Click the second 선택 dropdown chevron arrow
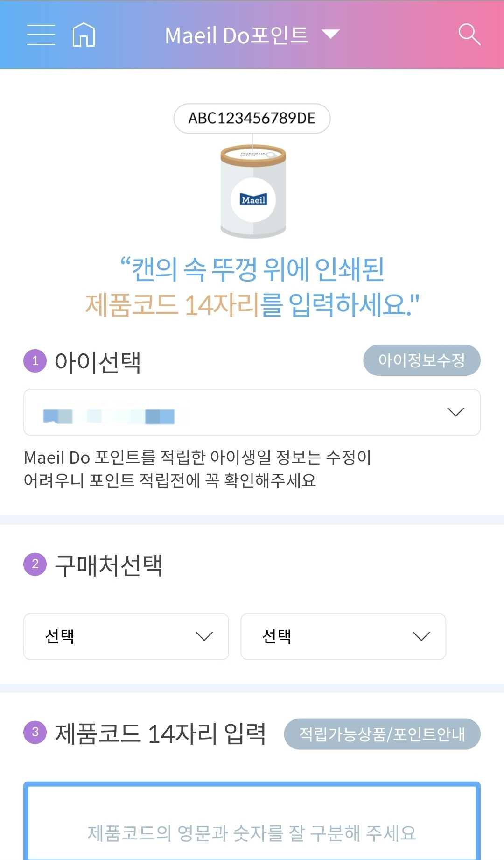The image size is (504, 860). click(421, 636)
